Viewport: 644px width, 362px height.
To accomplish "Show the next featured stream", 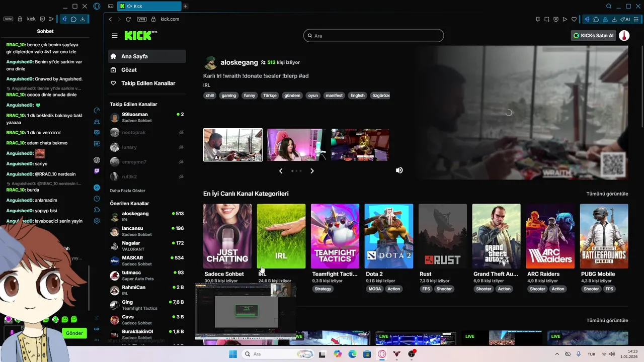I will point(312,171).
